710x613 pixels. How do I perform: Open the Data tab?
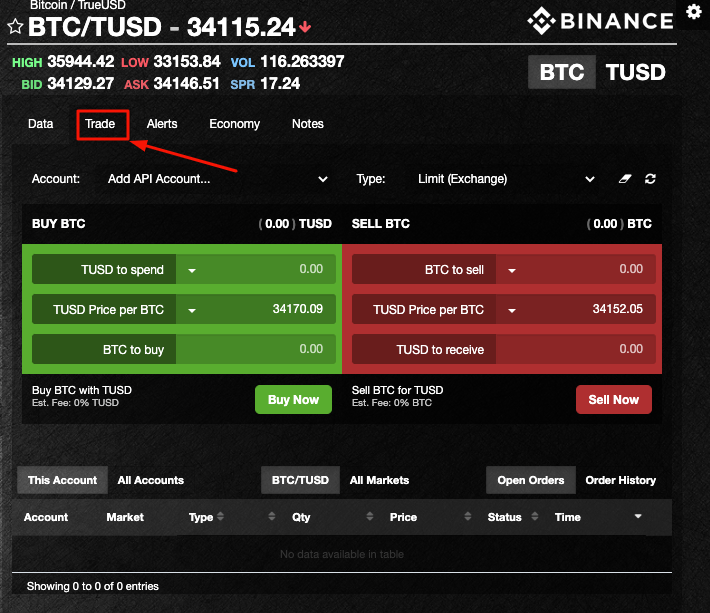tap(40, 124)
